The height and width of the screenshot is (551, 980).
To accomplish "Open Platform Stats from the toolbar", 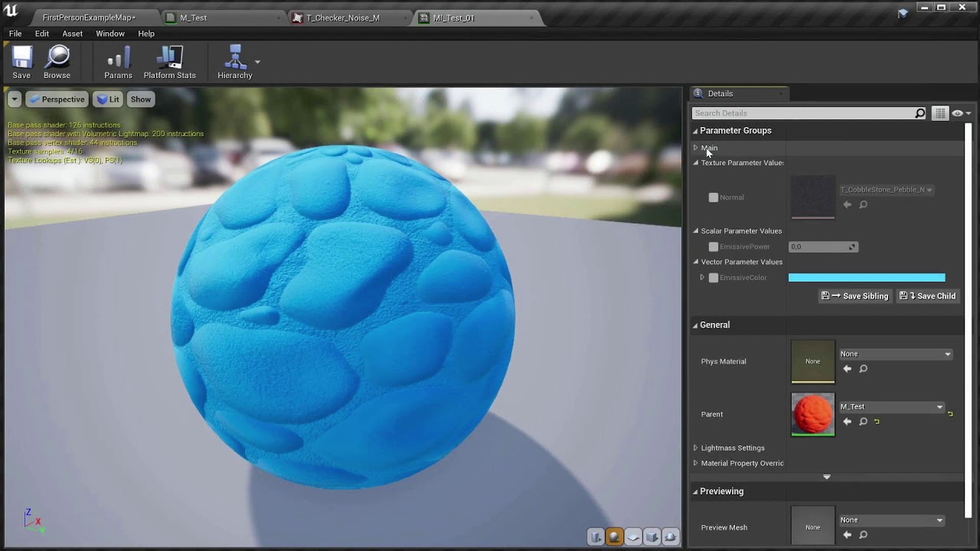I will 169,62.
